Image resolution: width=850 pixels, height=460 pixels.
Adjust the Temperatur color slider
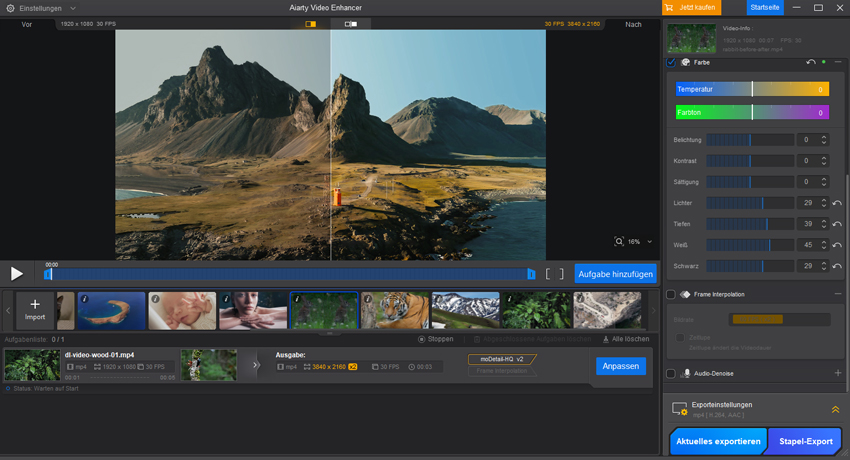752,89
